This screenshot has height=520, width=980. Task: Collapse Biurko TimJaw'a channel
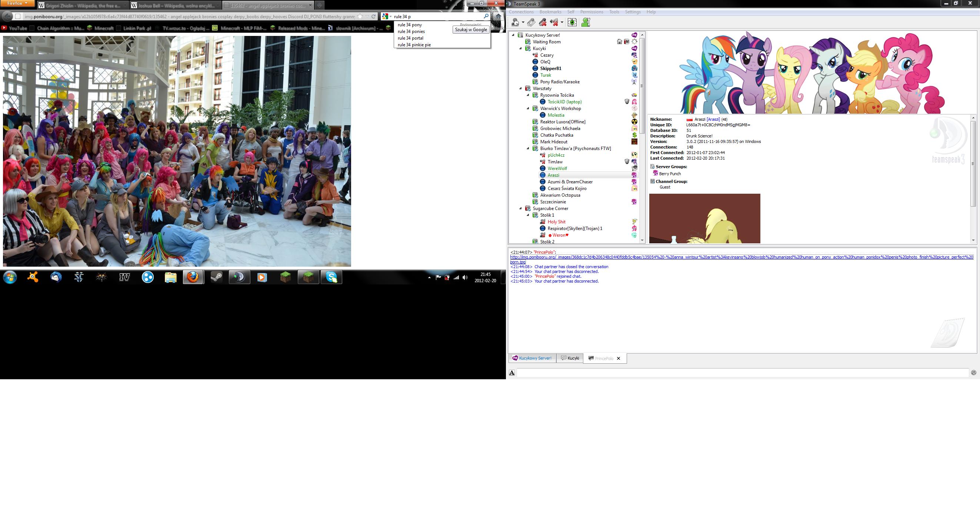pos(528,149)
